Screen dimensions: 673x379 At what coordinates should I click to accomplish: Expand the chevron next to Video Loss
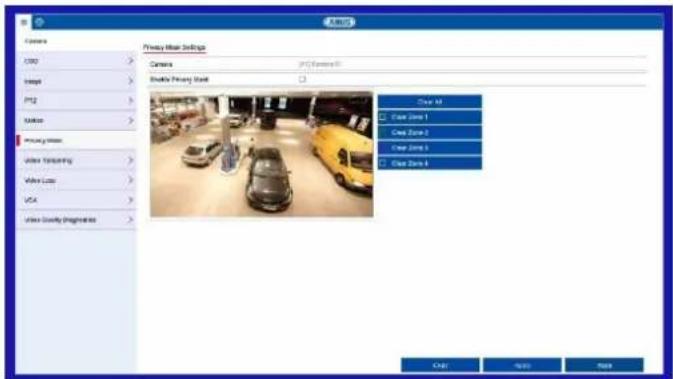tap(130, 180)
